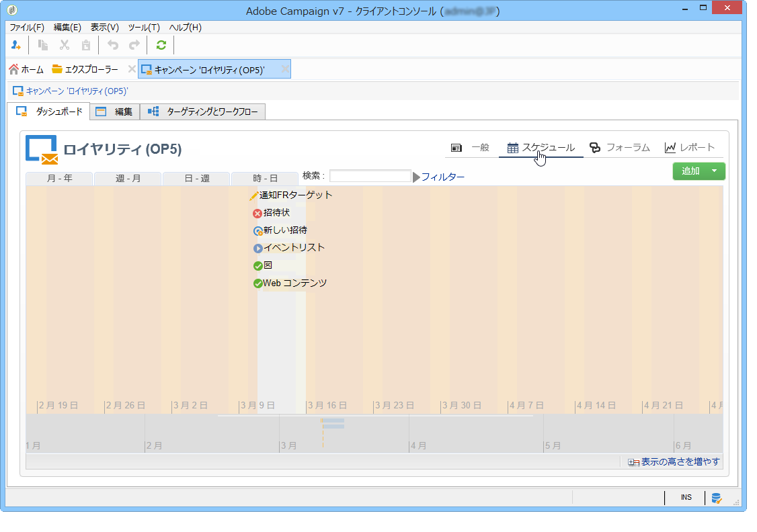
Task: Click the paste clipboard icon
Action: click(86, 45)
